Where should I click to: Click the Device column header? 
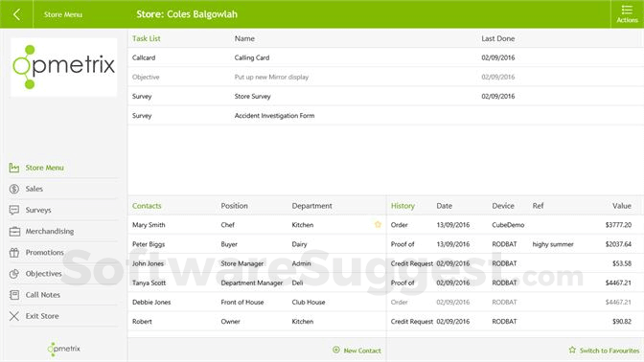click(x=503, y=206)
